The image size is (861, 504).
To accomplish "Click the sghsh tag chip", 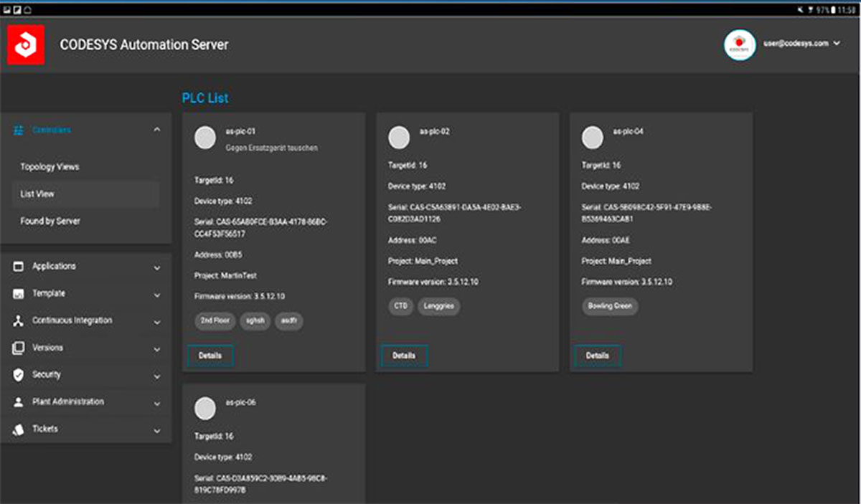I will [255, 321].
